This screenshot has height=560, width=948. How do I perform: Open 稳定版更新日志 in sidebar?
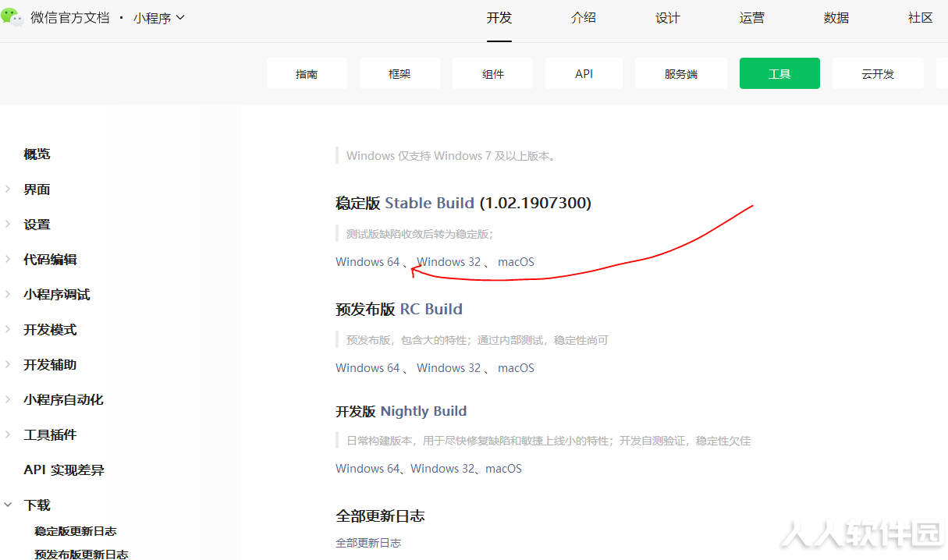pyautogui.click(x=76, y=531)
